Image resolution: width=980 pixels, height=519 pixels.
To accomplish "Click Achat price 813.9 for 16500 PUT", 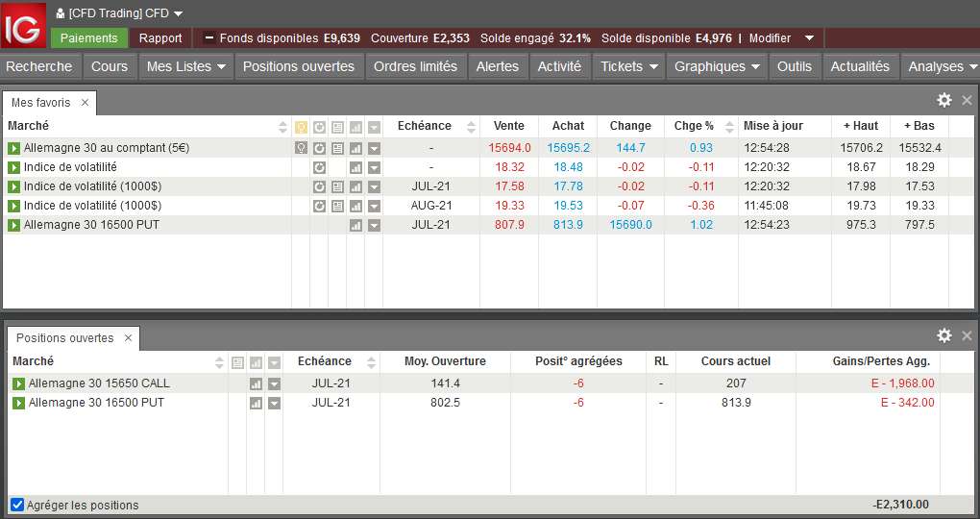I will (x=568, y=225).
